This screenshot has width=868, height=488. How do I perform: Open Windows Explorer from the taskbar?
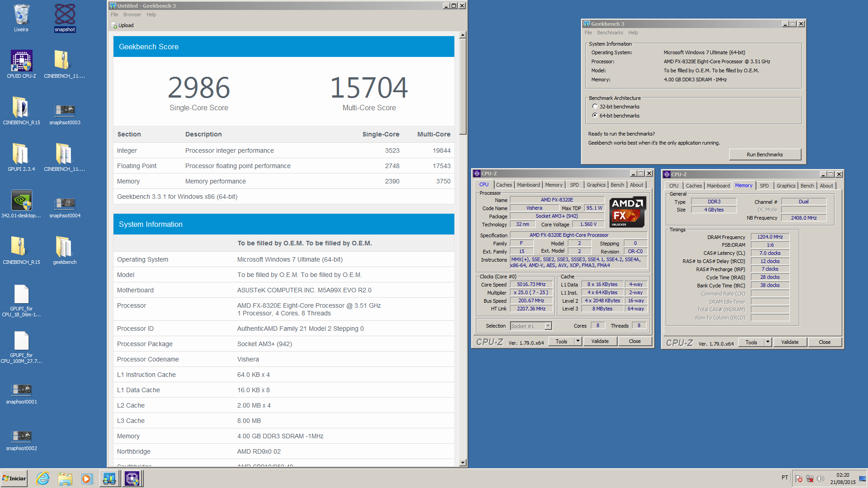(x=65, y=479)
